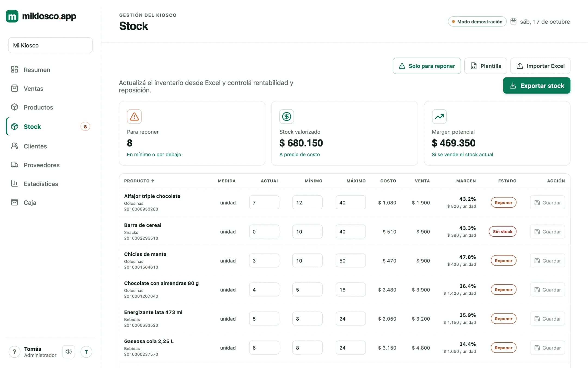The image size is (588, 368).
Task: Open the Proveedores section
Action: [50, 165]
